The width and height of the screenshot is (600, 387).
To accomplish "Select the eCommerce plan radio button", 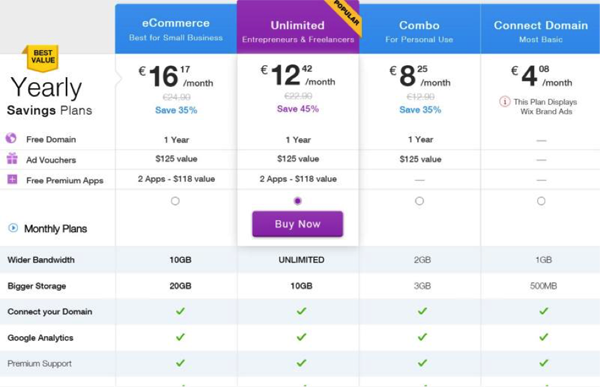I will point(175,201).
